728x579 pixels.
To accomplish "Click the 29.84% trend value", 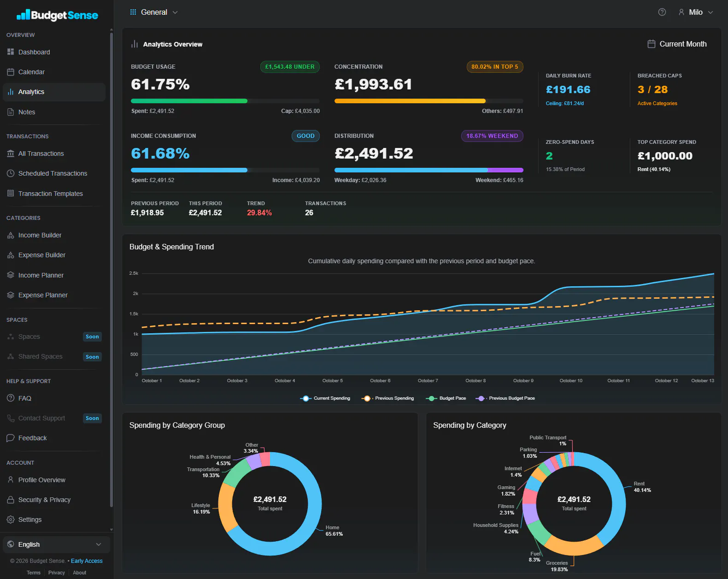I will (x=259, y=213).
